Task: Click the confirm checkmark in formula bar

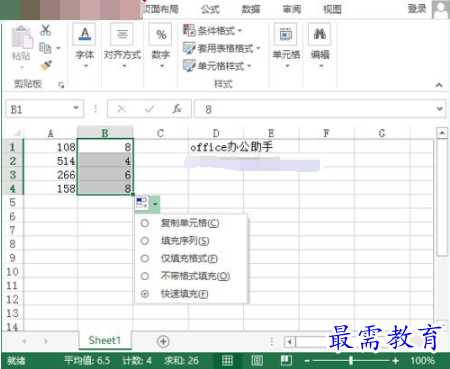Action: pyautogui.click(x=150, y=109)
